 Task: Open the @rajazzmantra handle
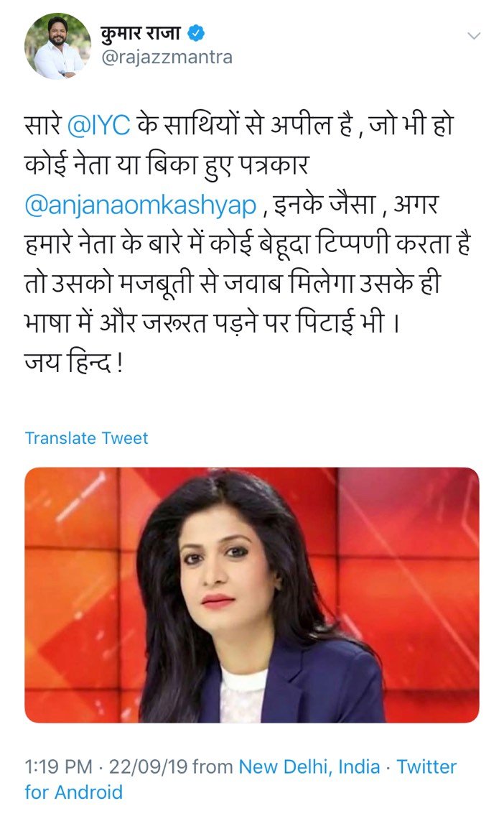coord(167,57)
